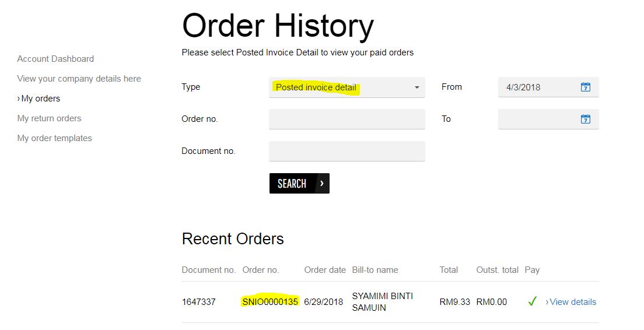Open View your company details here
The width and height of the screenshot is (644, 330).
(x=79, y=78)
